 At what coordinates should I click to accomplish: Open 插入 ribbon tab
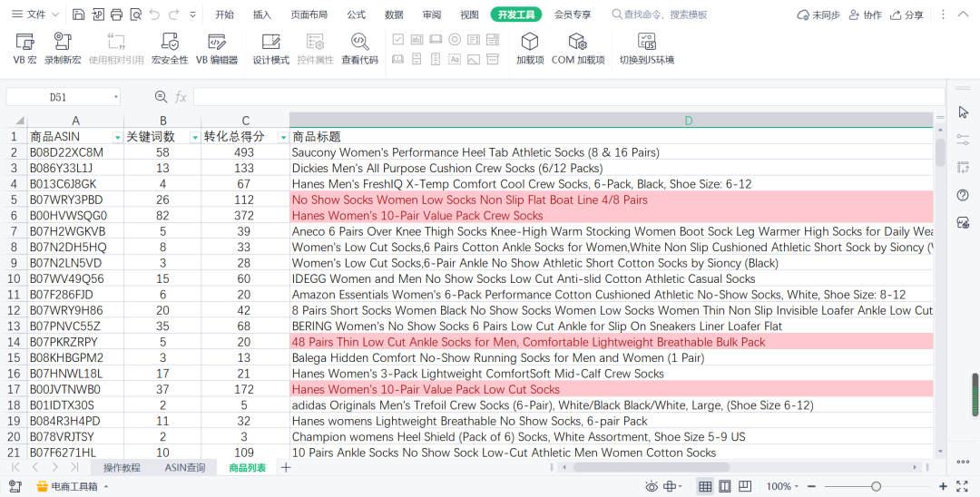262,15
